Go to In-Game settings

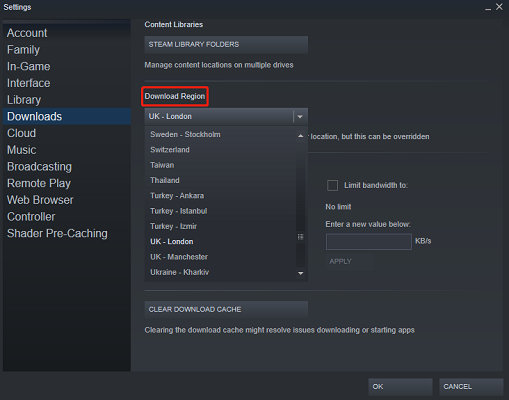67,66
